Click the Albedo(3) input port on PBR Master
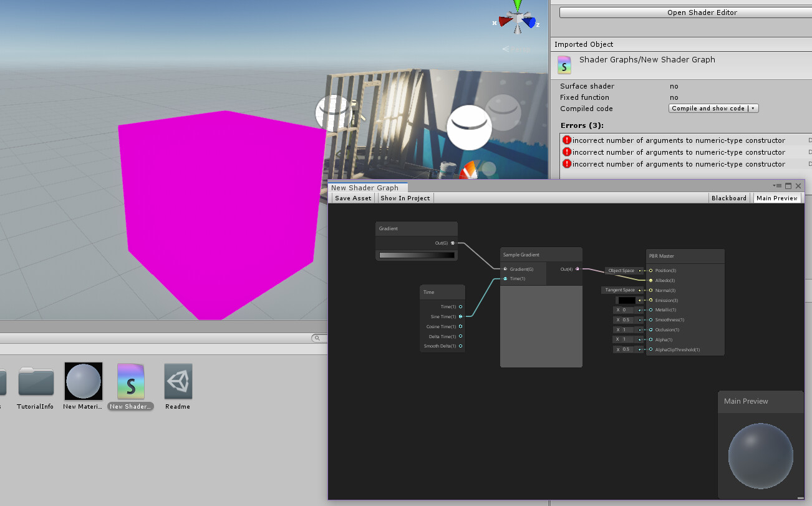Screen dimensions: 812x506 (650, 280)
